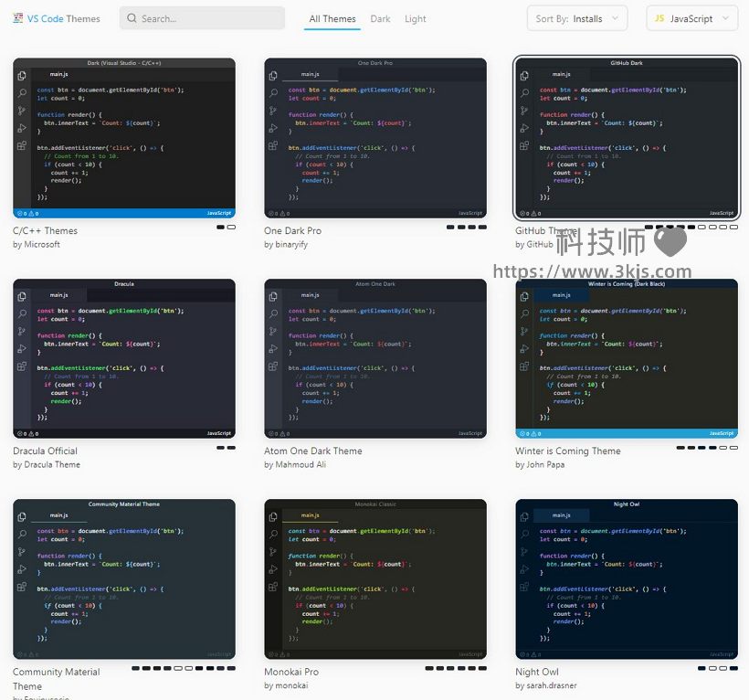Click Explorer files icon in Community Material Theme preview
The image size is (749, 700).
(x=22, y=517)
